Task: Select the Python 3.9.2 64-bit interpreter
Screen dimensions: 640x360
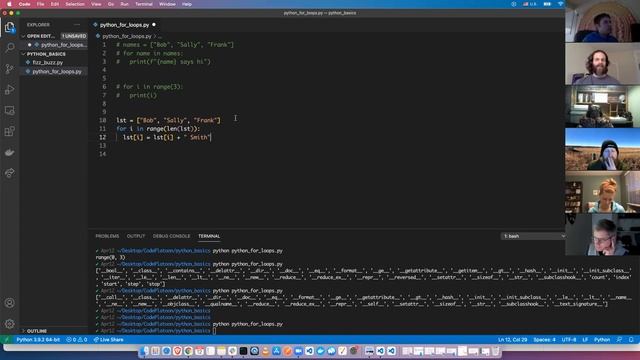Action: tap(38, 340)
